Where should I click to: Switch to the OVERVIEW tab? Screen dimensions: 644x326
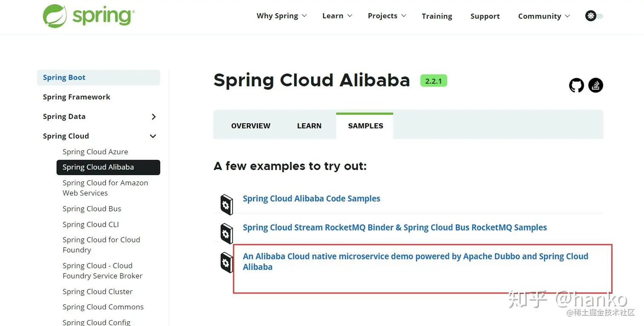tap(250, 126)
